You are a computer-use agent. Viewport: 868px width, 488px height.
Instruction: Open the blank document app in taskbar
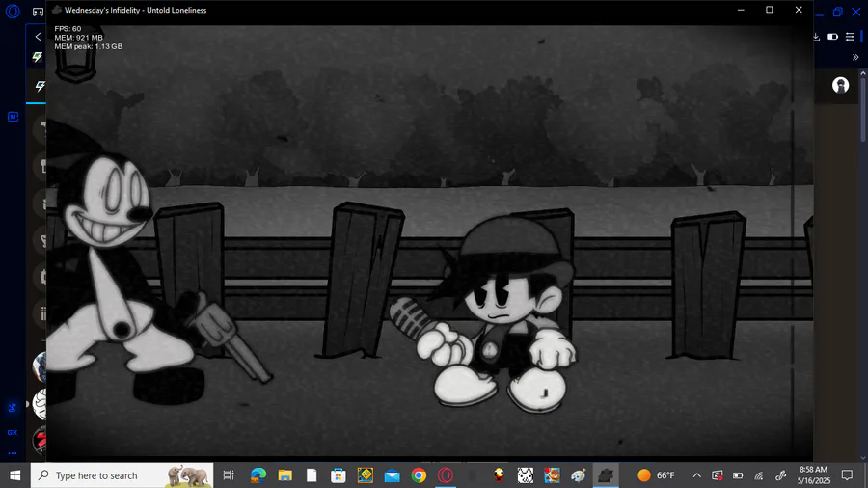[312, 475]
